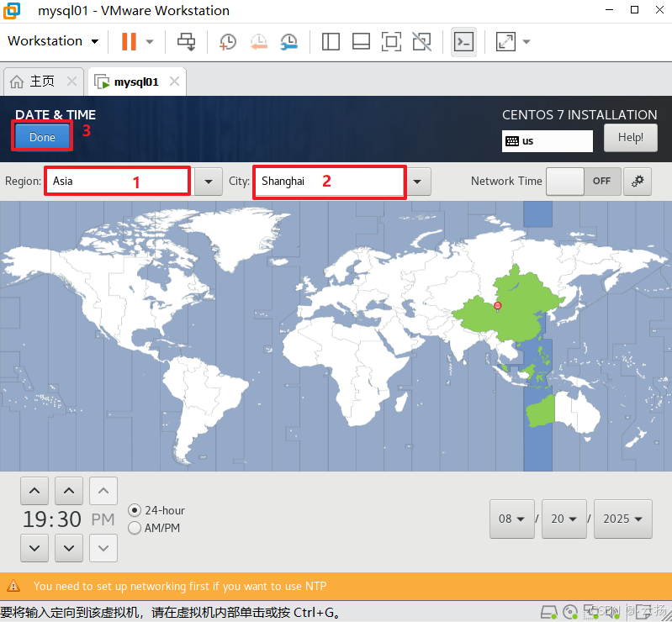Increase the minutes with up arrow
This screenshot has height=622, width=672.
(x=69, y=491)
